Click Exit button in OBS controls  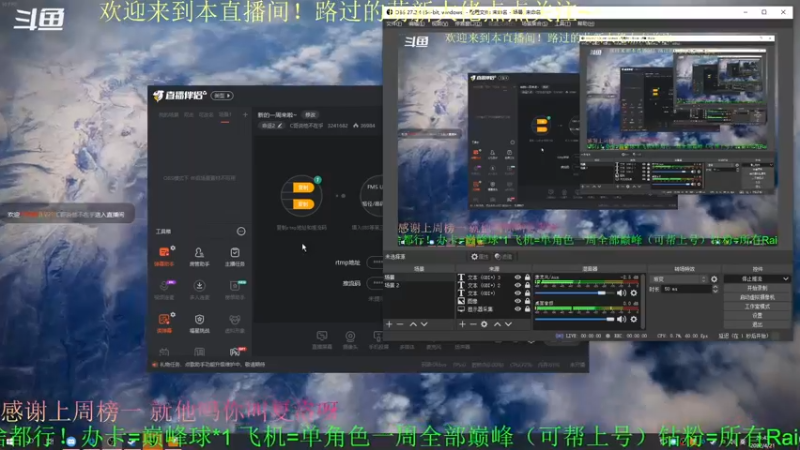[757, 324]
